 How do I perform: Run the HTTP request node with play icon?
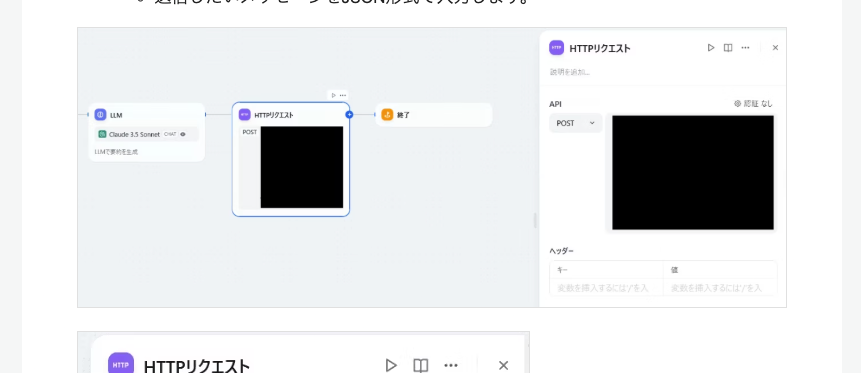[711, 48]
